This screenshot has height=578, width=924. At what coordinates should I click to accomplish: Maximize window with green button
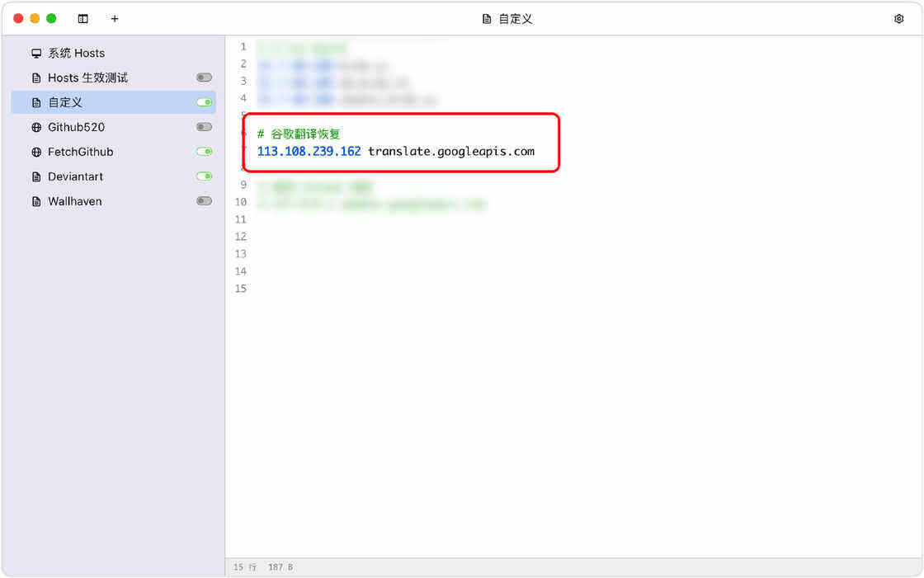click(x=51, y=18)
